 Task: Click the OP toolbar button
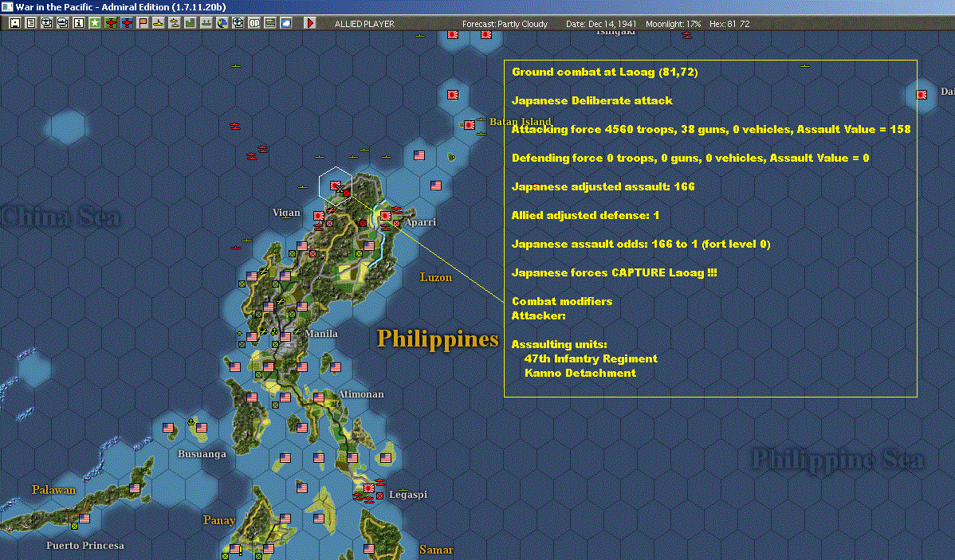click(x=254, y=23)
